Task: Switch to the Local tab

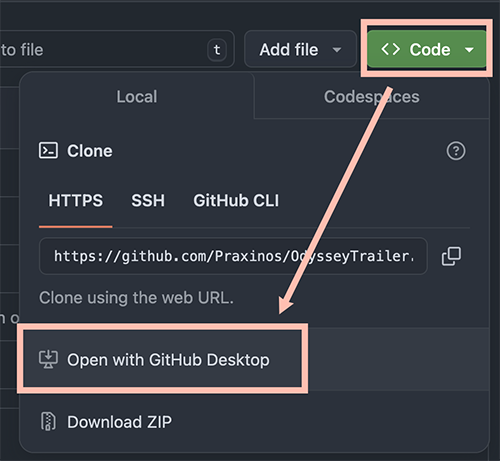Action: pyautogui.click(x=137, y=97)
